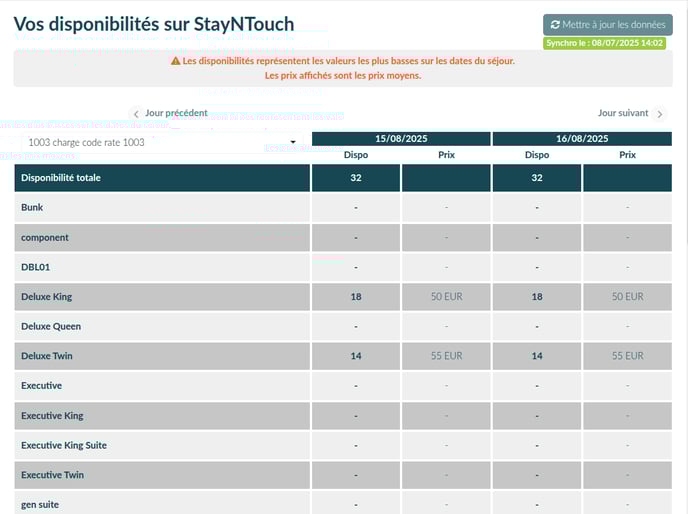
Task: Click Deluxe Twin price 55 EUR on 16/08/2025
Action: pyautogui.click(x=627, y=356)
